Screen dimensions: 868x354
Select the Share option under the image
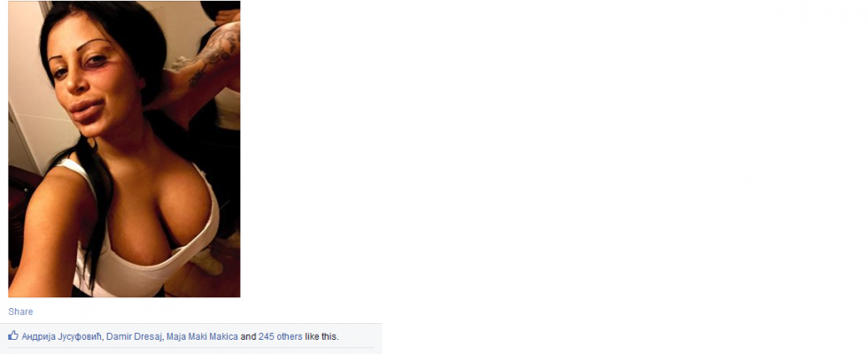click(x=20, y=312)
